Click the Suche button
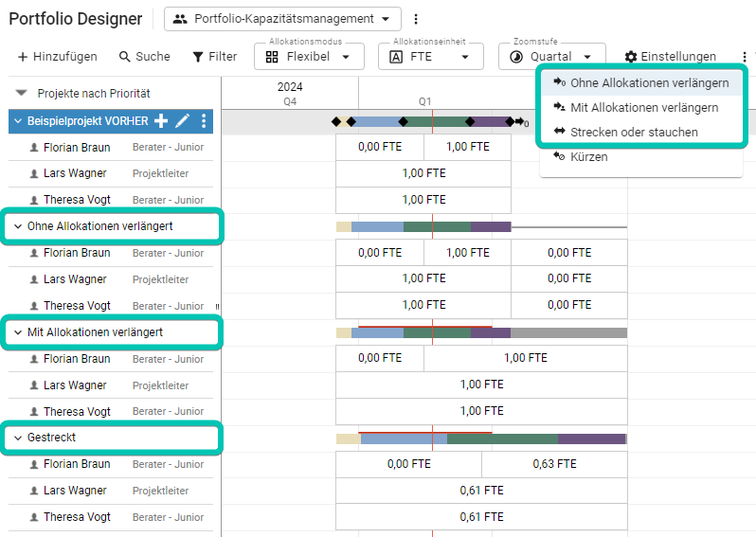 click(145, 57)
